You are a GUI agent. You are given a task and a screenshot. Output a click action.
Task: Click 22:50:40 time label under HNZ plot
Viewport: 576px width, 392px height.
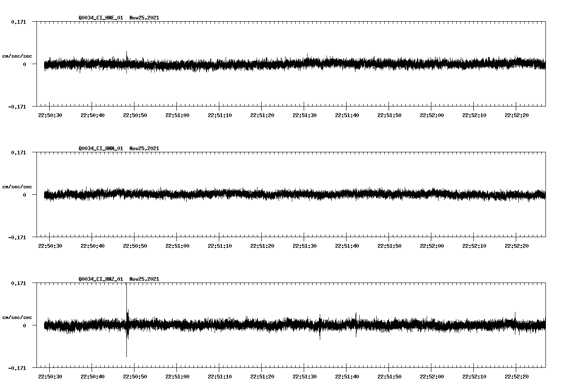pyautogui.click(x=92, y=376)
